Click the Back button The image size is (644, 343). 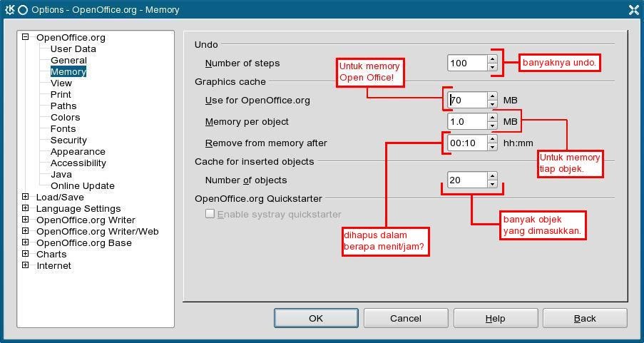[585, 318]
